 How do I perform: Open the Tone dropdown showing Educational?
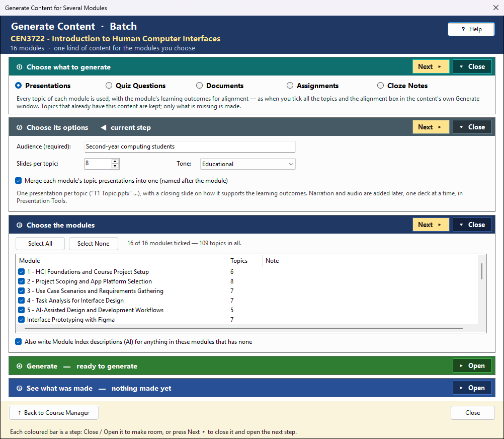tap(248, 164)
